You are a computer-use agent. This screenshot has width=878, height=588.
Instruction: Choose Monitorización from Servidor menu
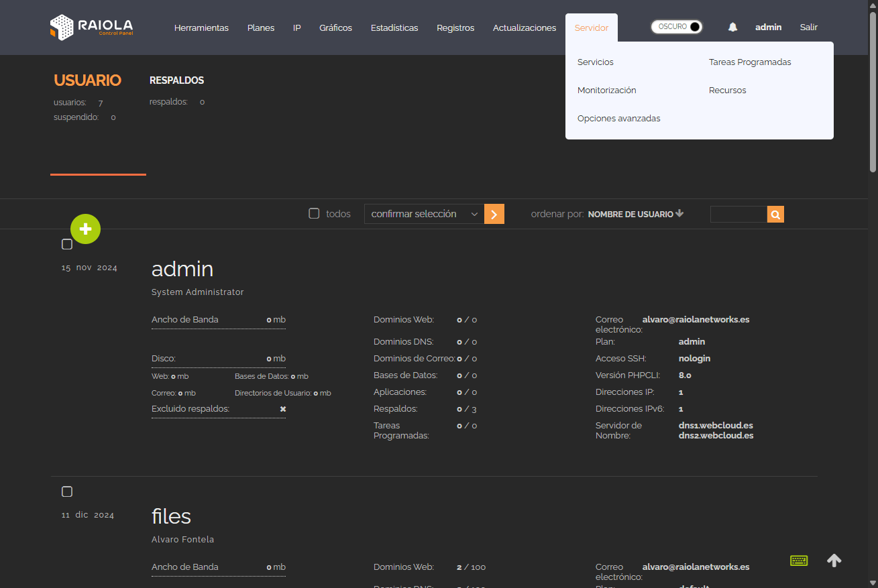pos(607,90)
